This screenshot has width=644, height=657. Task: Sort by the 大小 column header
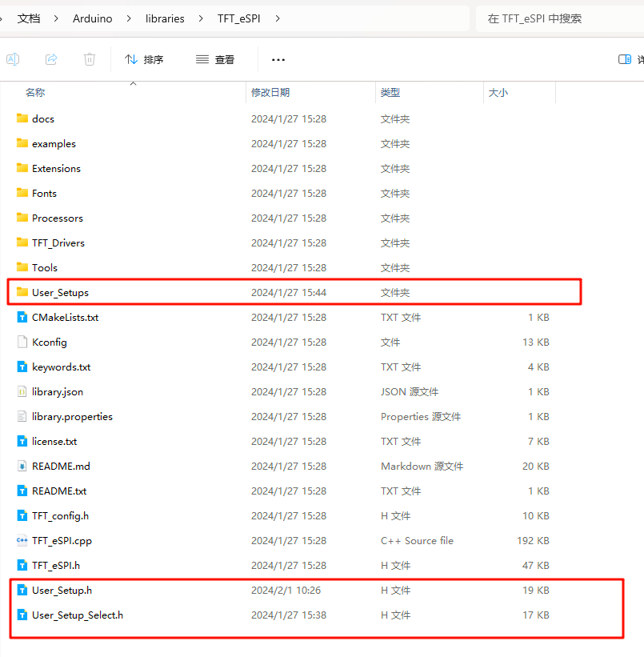click(x=498, y=92)
